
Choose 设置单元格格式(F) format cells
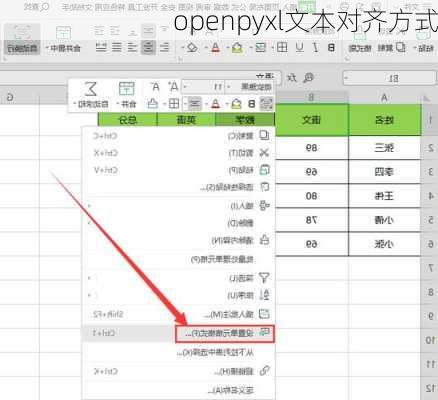178,333
